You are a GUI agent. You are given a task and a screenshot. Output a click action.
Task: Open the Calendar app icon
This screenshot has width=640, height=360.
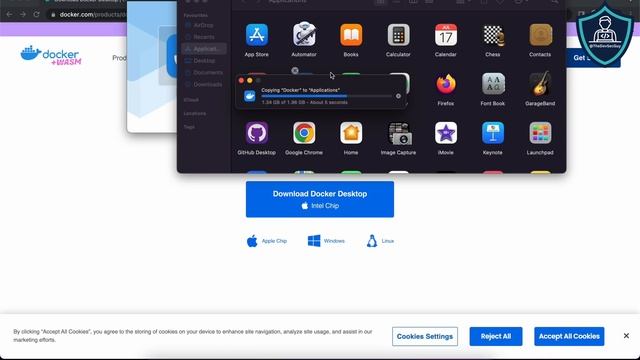[x=446, y=35]
